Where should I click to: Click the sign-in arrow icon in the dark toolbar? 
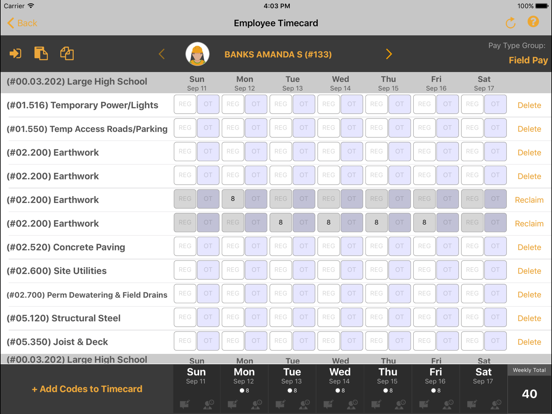[15, 54]
